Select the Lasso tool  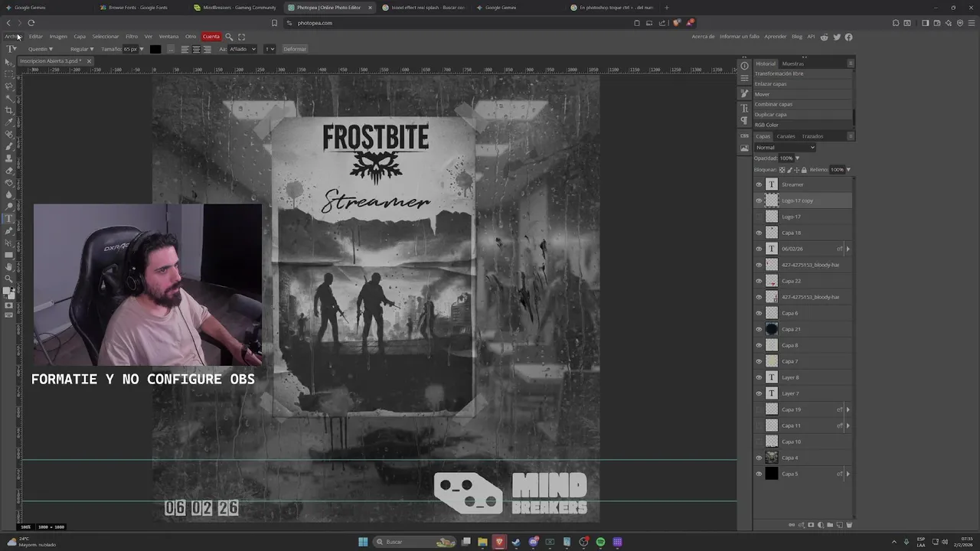coord(9,86)
